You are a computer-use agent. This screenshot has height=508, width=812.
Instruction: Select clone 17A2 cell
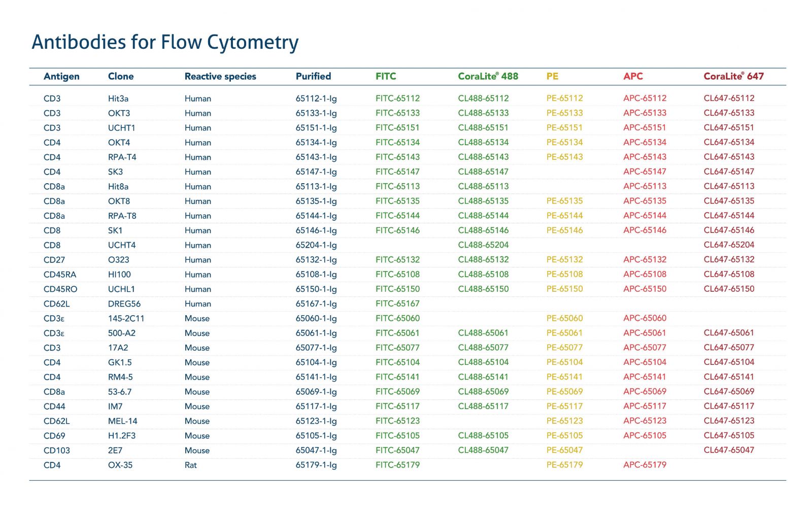[x=118, y=348]
